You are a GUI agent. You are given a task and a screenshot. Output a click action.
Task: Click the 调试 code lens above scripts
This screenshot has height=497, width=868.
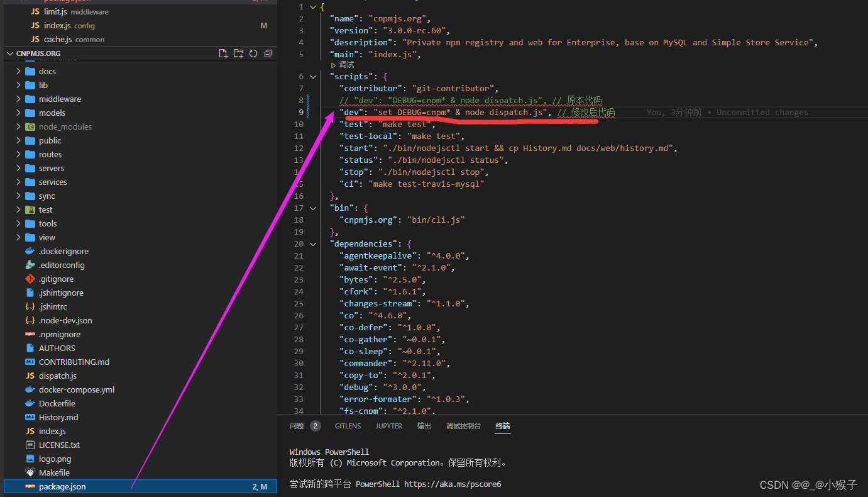pyautogui.click(x=343, y=65)
